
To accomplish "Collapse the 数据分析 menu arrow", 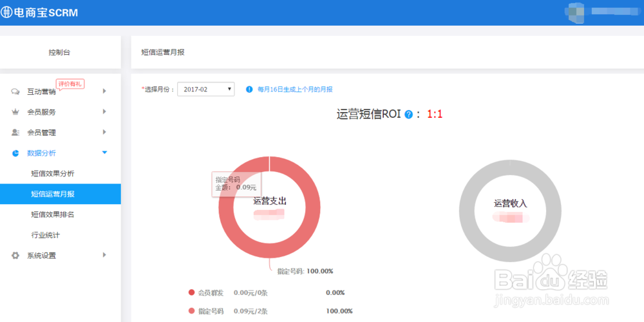I will pyautogui.click(x=104, y=153).
